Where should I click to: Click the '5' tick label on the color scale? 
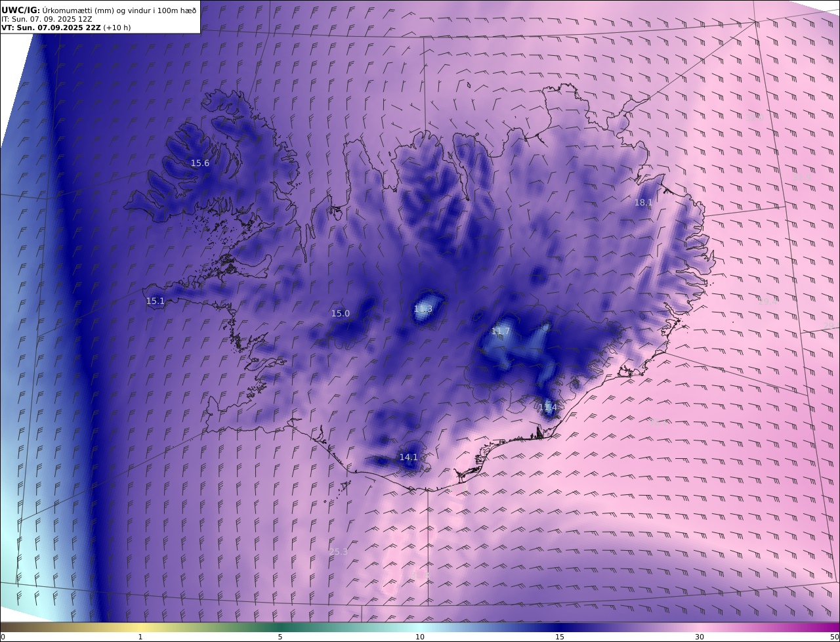pyautogui.click(x=280, y=637)
